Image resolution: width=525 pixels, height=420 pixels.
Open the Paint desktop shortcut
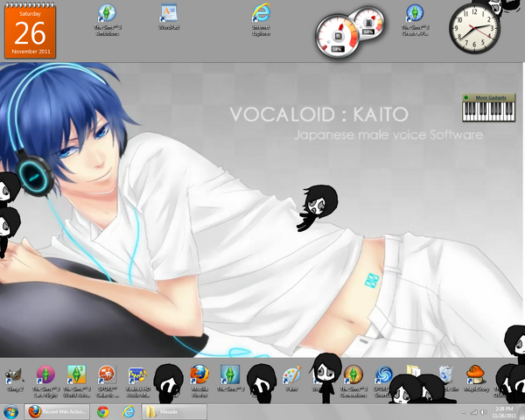click(291, 379)
